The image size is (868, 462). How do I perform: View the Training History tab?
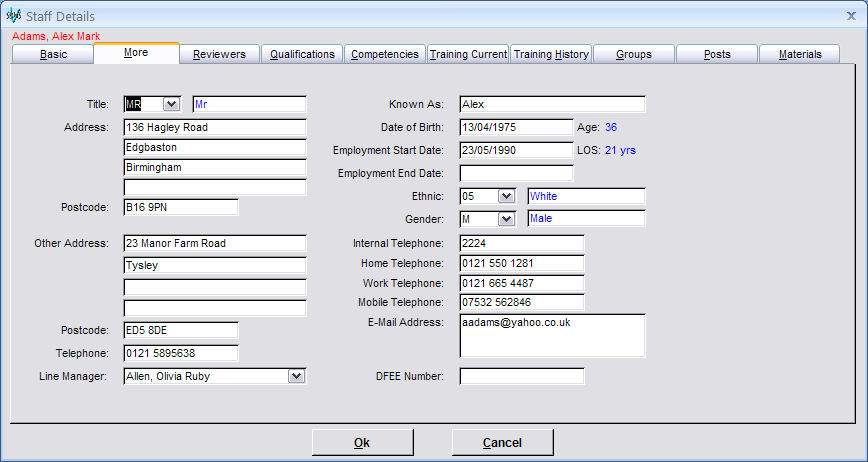tap(551, 54)
